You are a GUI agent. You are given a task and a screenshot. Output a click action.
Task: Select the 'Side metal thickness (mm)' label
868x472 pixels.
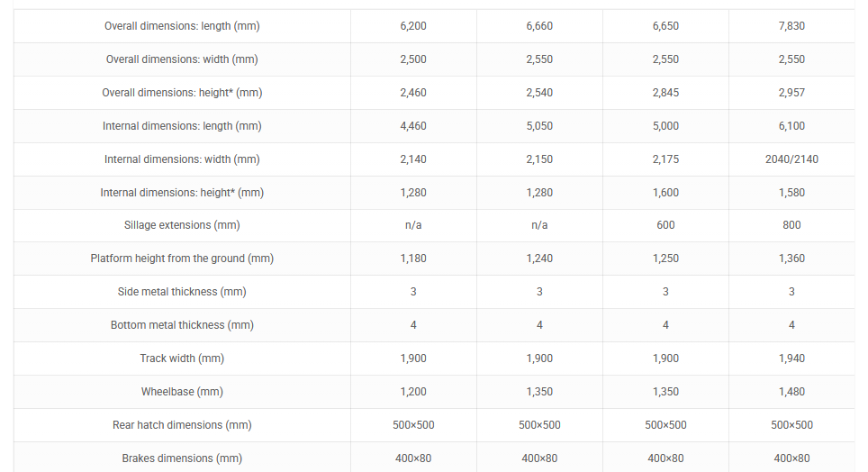182,292
